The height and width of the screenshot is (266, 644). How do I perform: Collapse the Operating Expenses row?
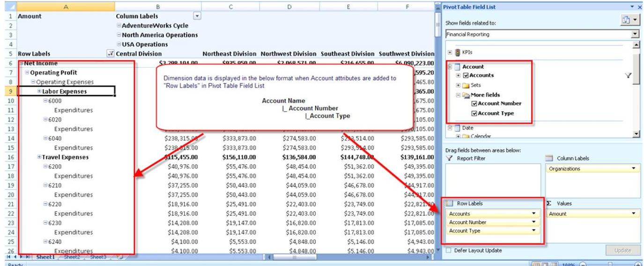pyautogui.click(x=33, y=82)
